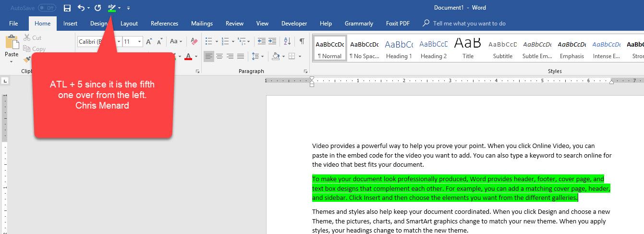Open the Customize Quick Access Toolbar dropdown

click(128, 8)
